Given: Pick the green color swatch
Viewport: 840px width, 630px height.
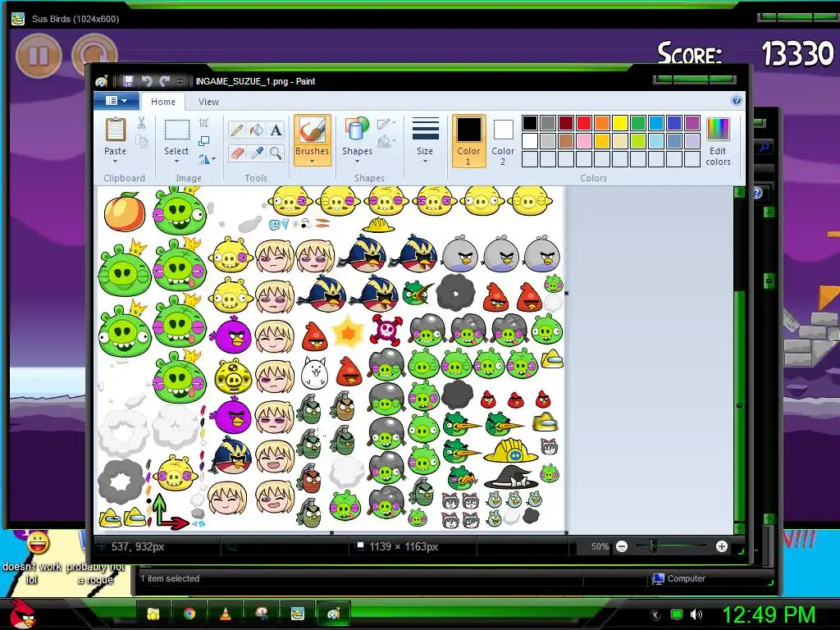Looking at the screenshot, I should [x=638, y=123].
